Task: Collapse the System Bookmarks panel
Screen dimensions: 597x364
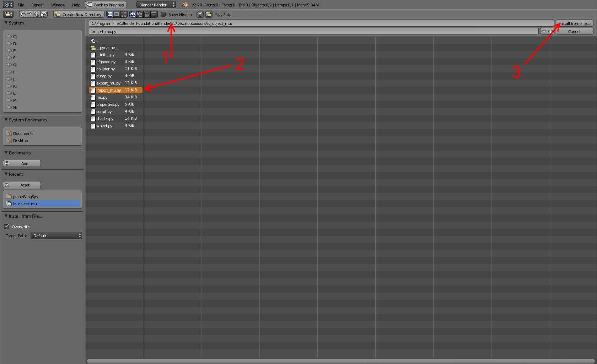Action: click(x=6, y=120)
